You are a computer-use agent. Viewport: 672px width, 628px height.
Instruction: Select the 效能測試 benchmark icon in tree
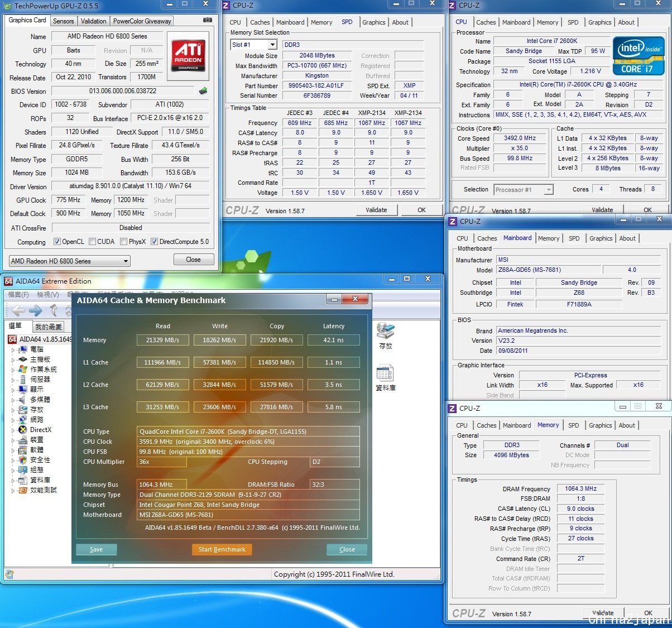tap(23, 490)
